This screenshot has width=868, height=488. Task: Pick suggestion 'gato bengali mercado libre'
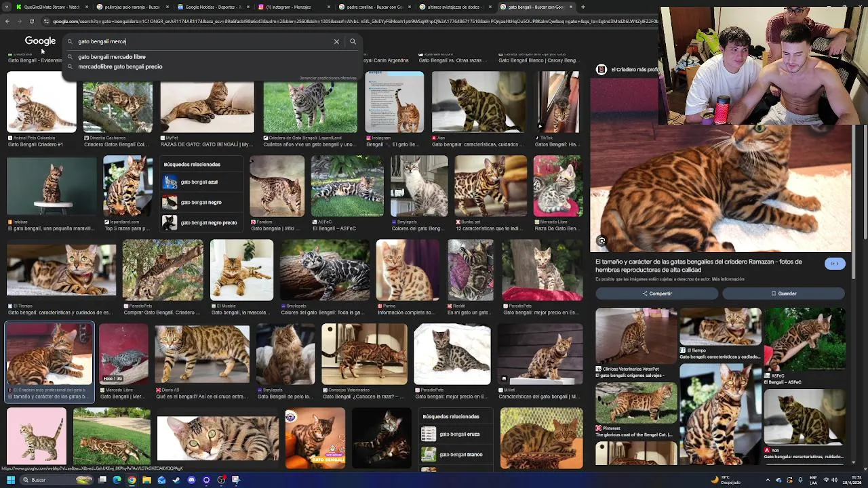(x=111, y=57)
